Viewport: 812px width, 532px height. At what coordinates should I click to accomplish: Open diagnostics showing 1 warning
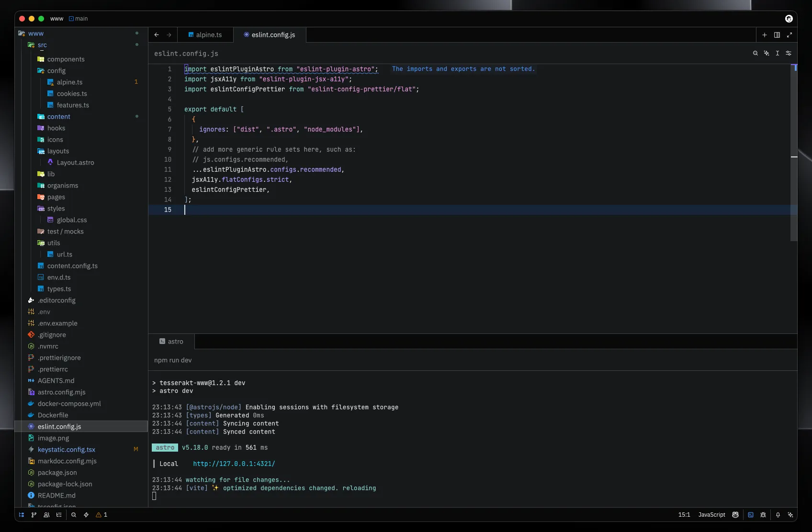101,515
